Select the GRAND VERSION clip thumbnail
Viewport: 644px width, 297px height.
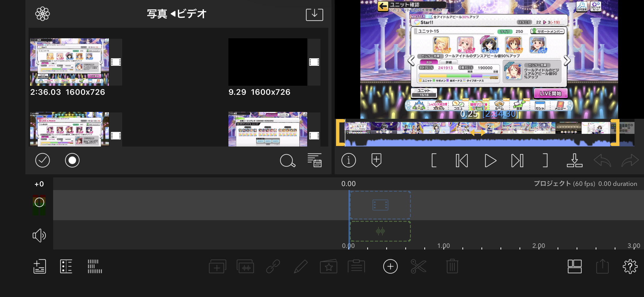(268, 129)
